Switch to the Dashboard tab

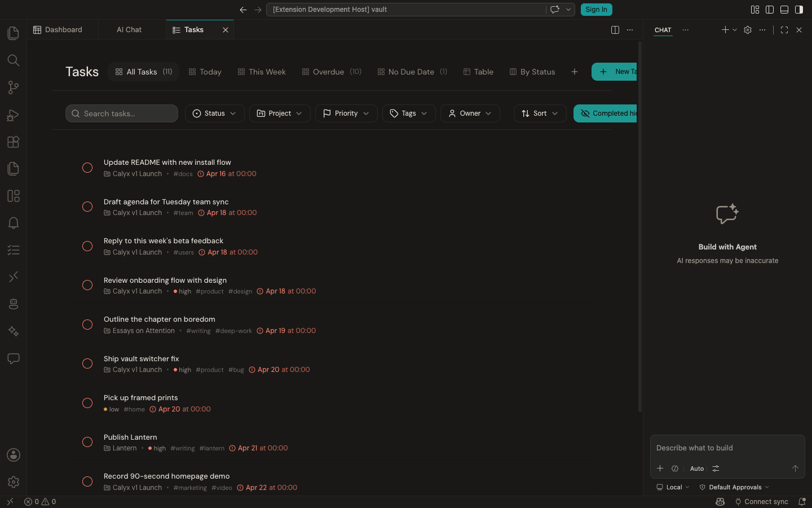pos(63,30)
